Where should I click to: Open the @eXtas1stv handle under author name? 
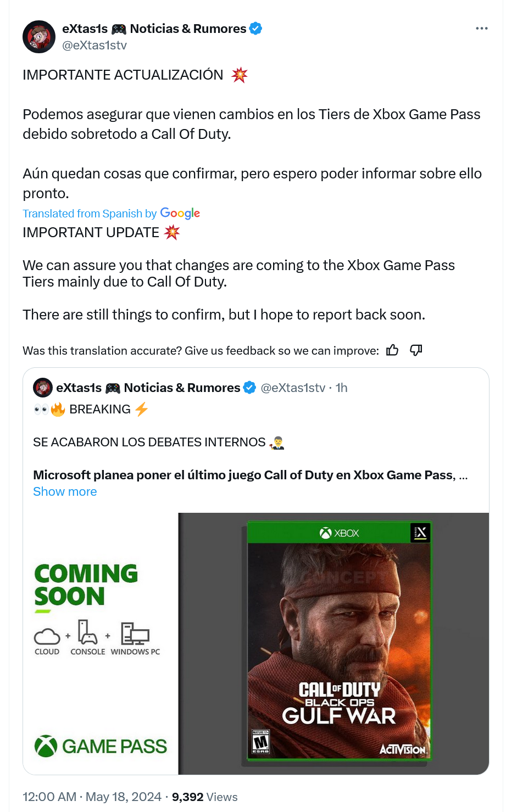point(94,45)
